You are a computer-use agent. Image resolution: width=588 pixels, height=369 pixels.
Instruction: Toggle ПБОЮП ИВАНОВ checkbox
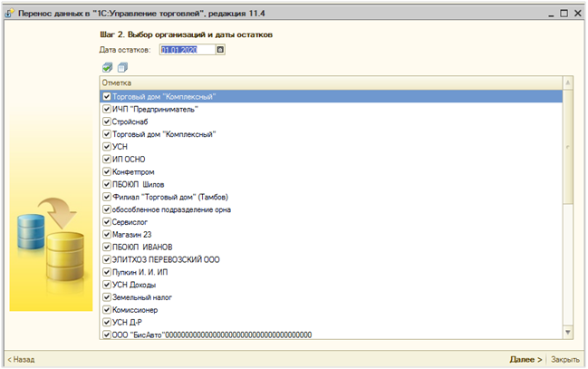tap(107, 247)
